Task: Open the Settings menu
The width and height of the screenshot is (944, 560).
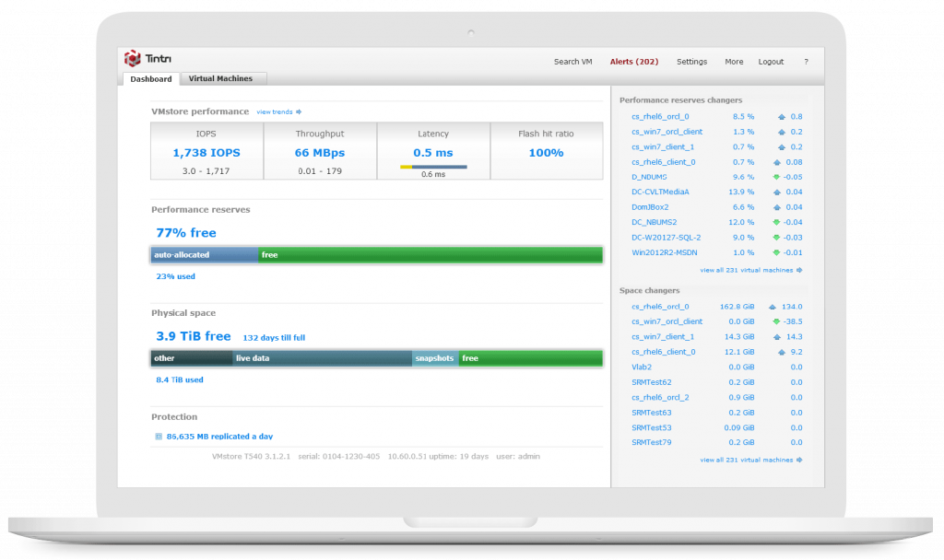Action: tap(691, 62)
